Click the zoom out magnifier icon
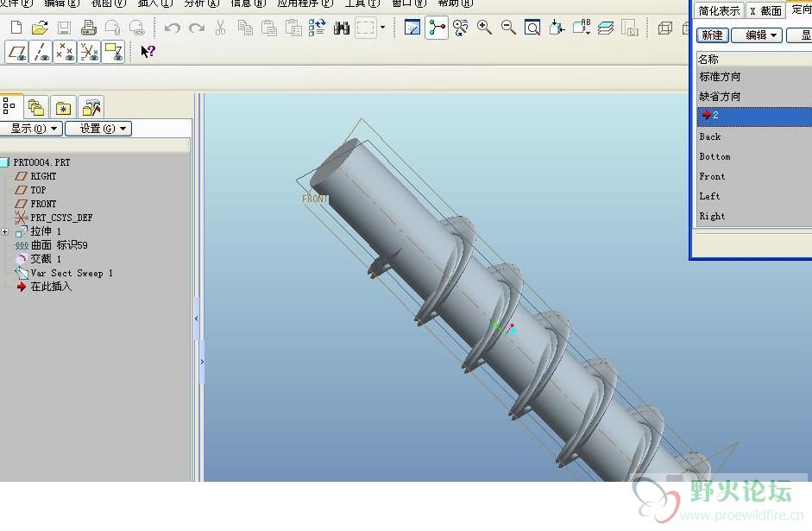The height and width of the screenshot is (531, 812). coord(508,28)
